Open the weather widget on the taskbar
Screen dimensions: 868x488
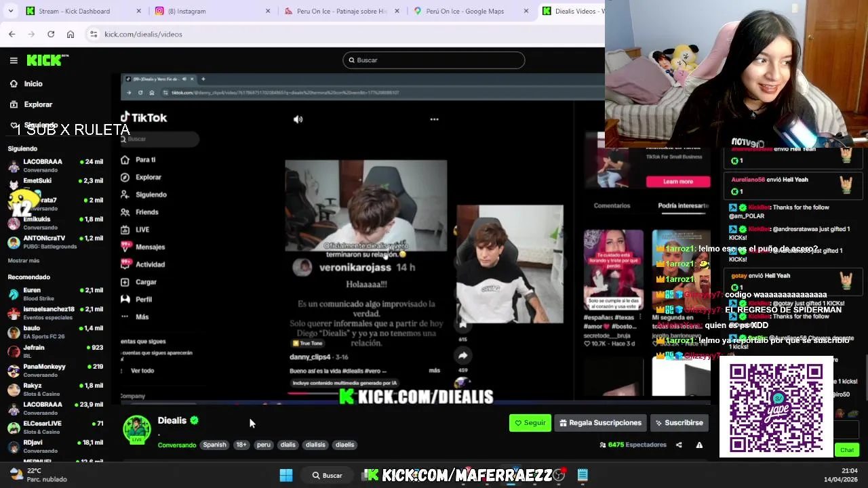tap(38, 475)
